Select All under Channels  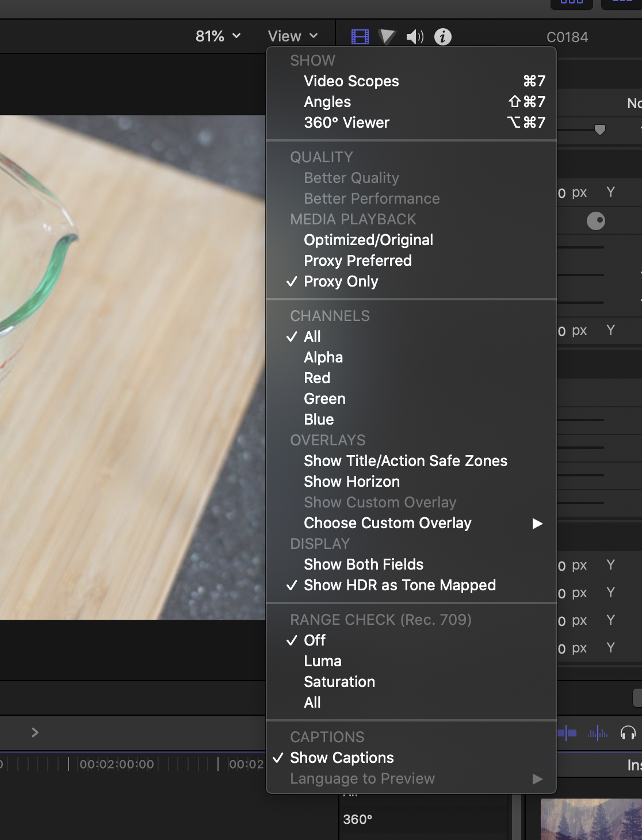(411, 337)
